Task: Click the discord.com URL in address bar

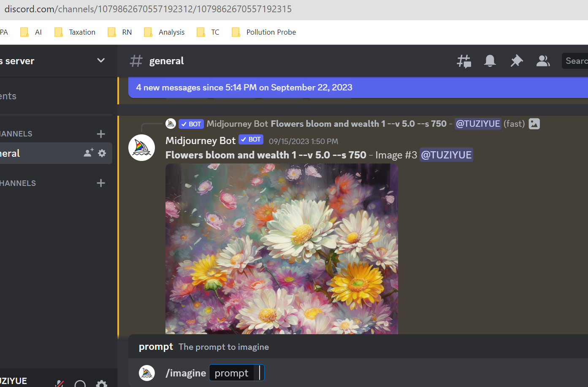Action: click(148, 9)
